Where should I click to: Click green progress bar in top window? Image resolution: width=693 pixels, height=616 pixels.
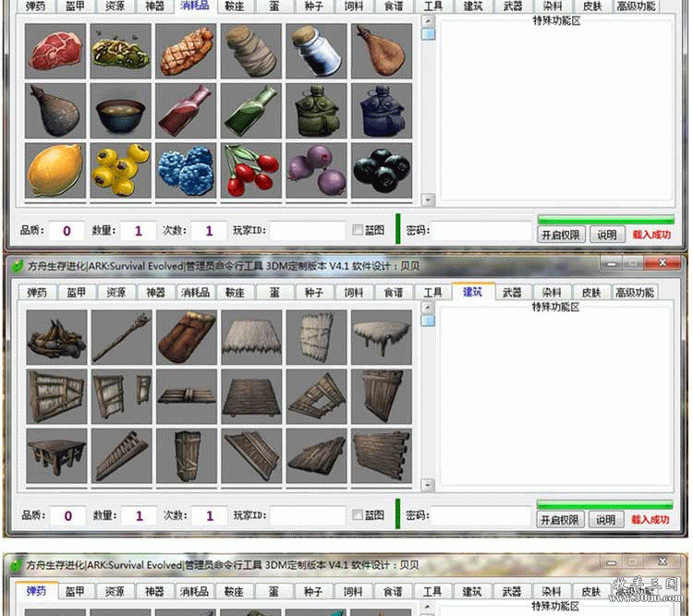[x=606, y=219]
